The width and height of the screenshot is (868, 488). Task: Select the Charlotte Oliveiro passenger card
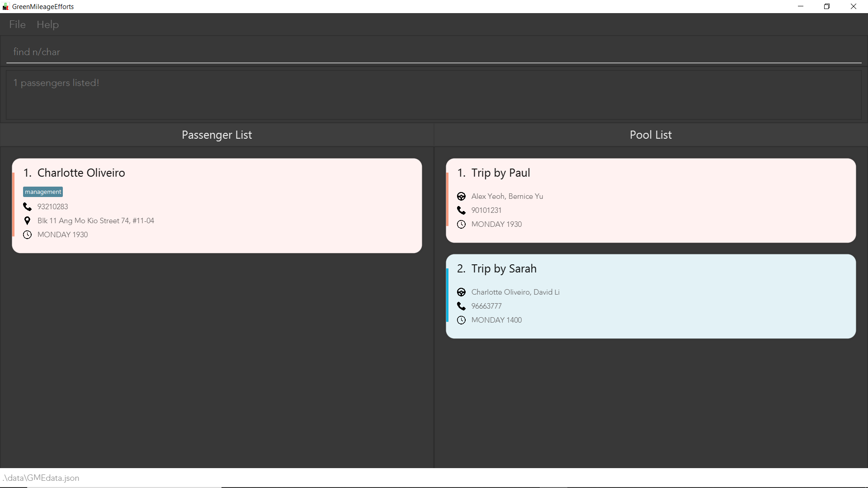click(x=271, y=206)
